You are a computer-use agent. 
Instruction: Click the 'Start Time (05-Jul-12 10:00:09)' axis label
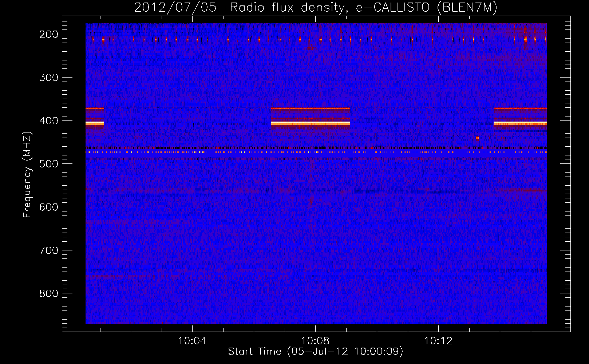[316, 352]
